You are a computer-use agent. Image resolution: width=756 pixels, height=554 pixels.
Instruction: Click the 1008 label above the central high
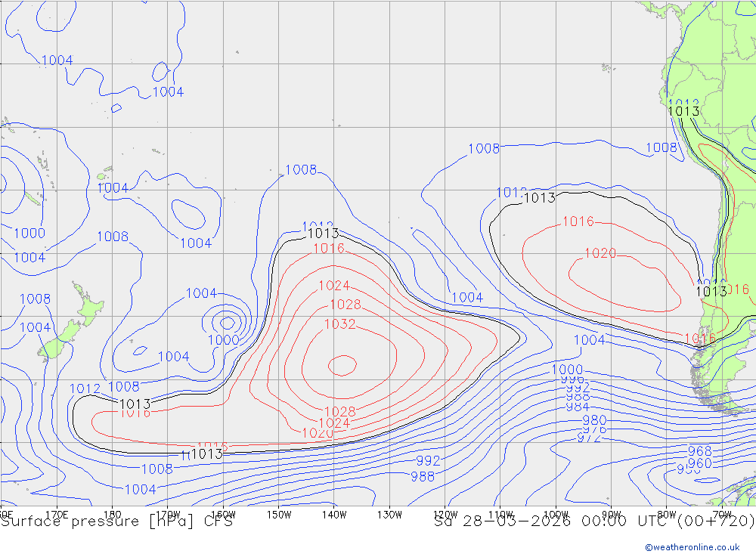point(301,170)
